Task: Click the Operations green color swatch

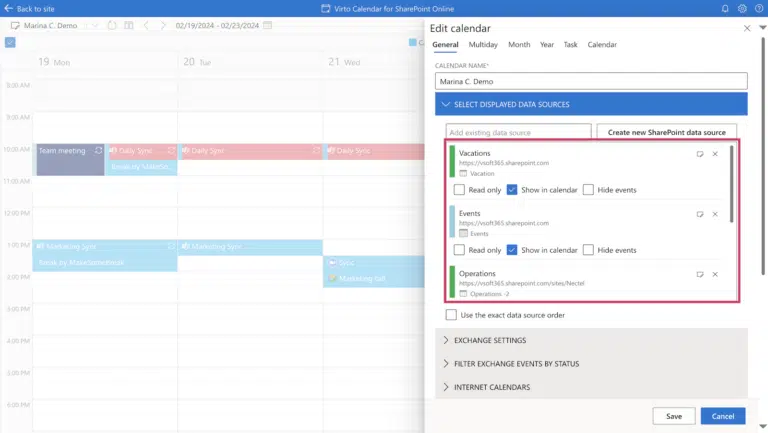Action: coord(452,282)
